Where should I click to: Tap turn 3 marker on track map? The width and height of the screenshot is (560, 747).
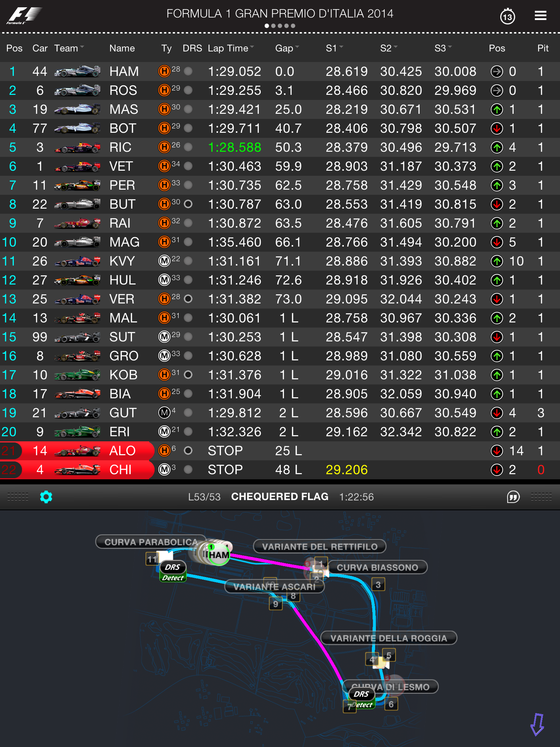click(x=378, y=585)
